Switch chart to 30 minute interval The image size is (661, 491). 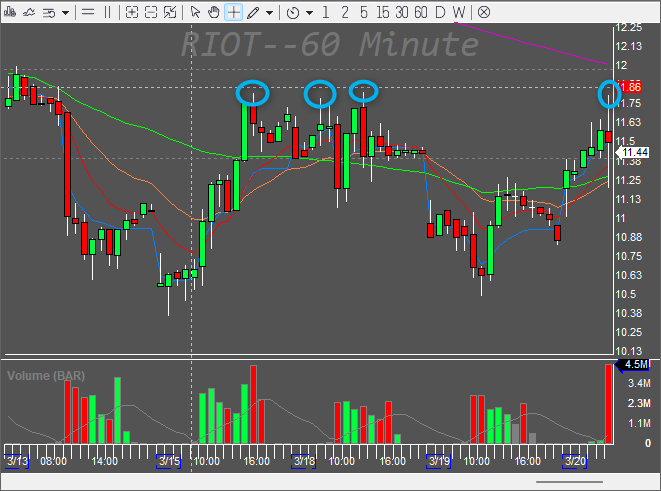[x=402, y=13]
